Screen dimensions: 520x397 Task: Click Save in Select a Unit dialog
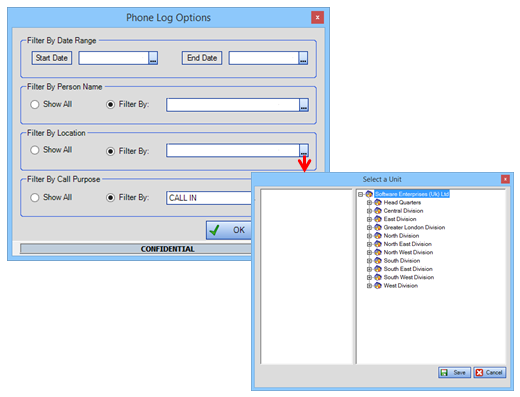(x=454, y=373)
